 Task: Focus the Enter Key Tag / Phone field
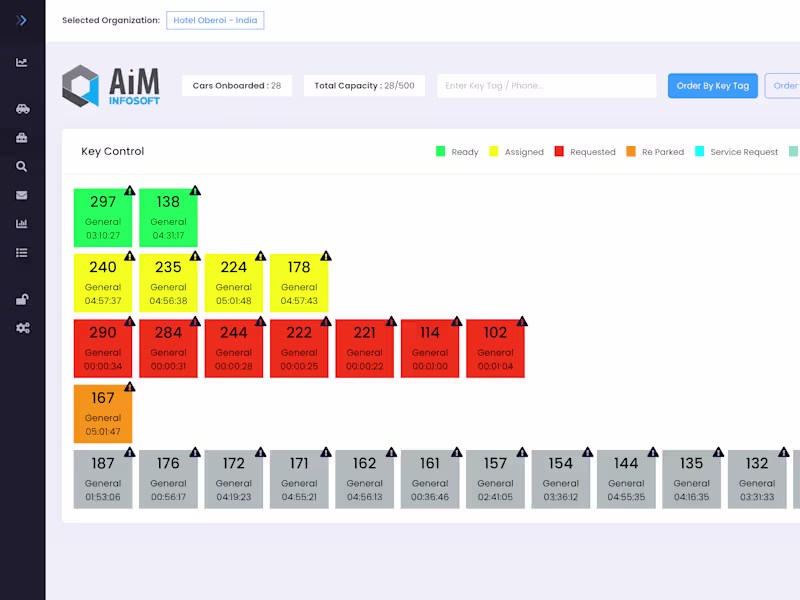coord(546,86)
